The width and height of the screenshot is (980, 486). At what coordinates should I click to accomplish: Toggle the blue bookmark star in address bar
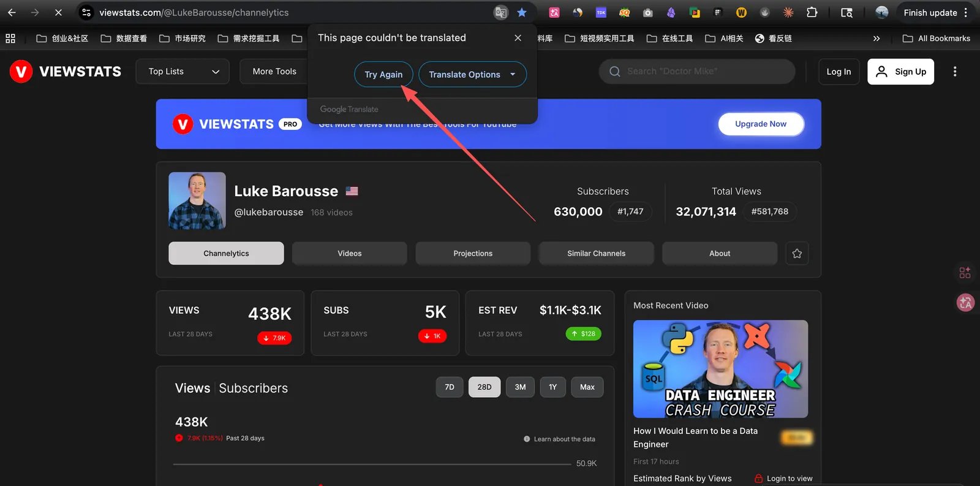522,12
